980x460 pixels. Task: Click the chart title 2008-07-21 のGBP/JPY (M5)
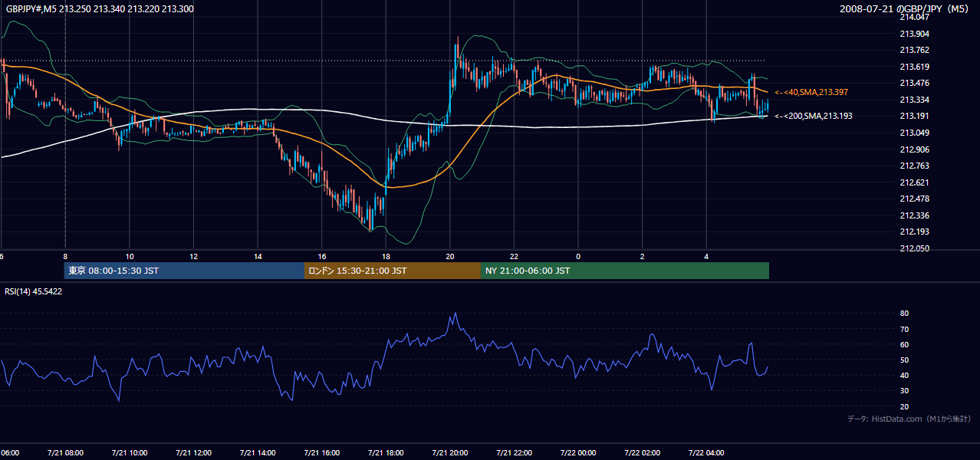pos(905,8)
